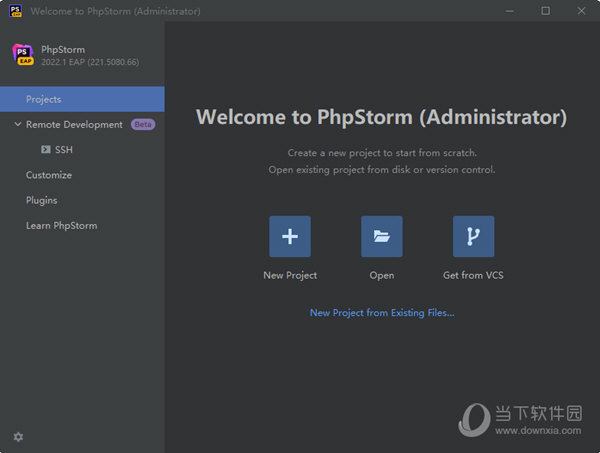Click the PhpStorm EAP logo in sidebar
The height and width of the screenshot is (453, 600).
pyautogui.click(x=23, y=54)
